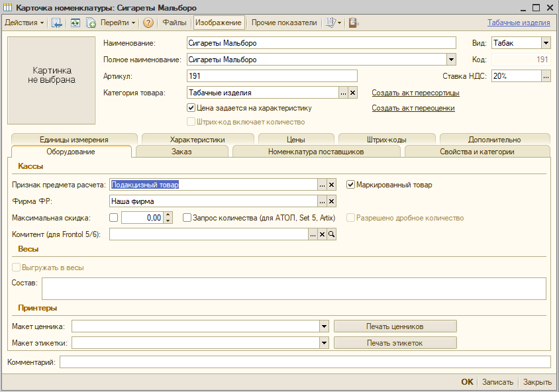Click Создать акт пересортицы link
This screenshot has width=559, height=392.
coord(415,93)
